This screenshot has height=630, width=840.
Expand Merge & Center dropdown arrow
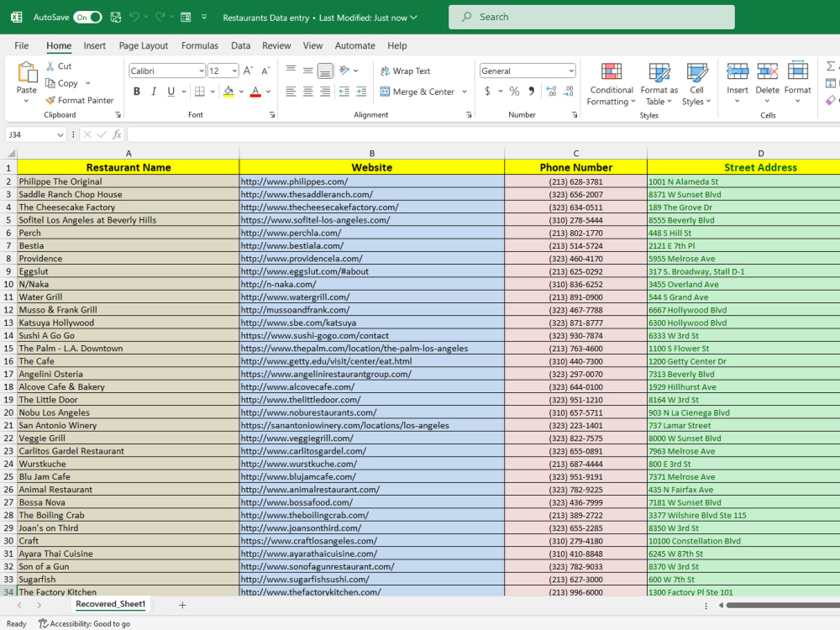[x=465, y=92]
